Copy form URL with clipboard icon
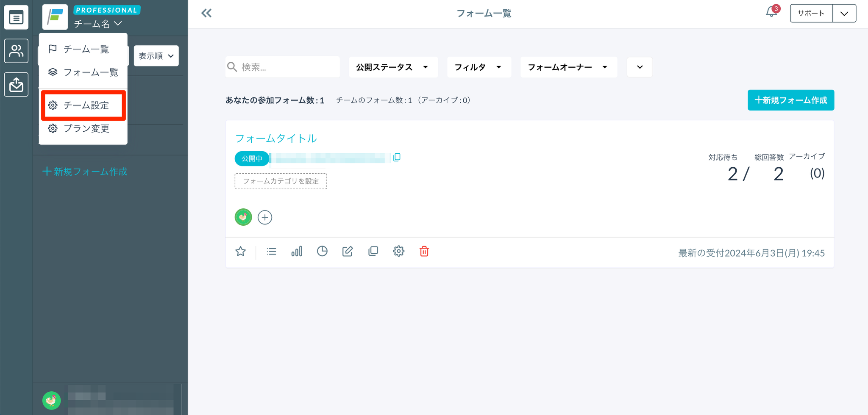Image resolution: width=868 pixels, height=415 pixels. point(397,158)
